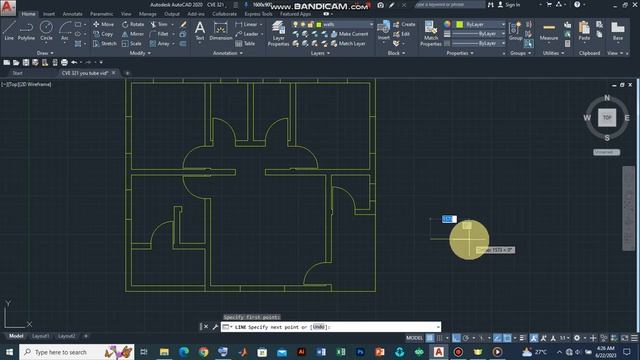Expand the Annotation panel
This screenshot has height=360, width=640.
click(x=228, y=53)
